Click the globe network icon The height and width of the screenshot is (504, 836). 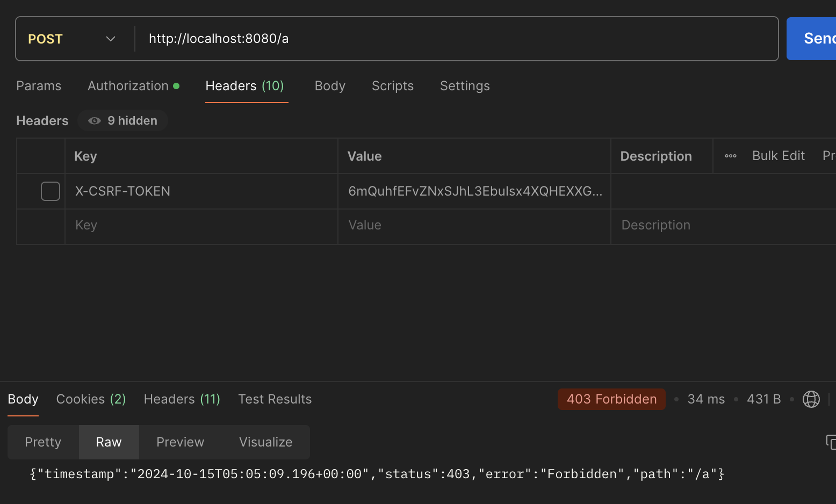tap(811, 399)
